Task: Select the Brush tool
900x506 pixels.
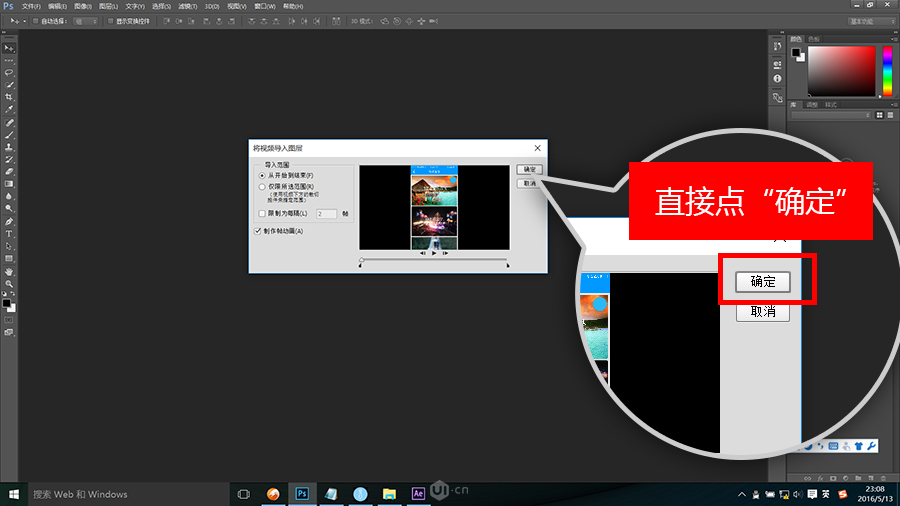Action: [9, 135]
